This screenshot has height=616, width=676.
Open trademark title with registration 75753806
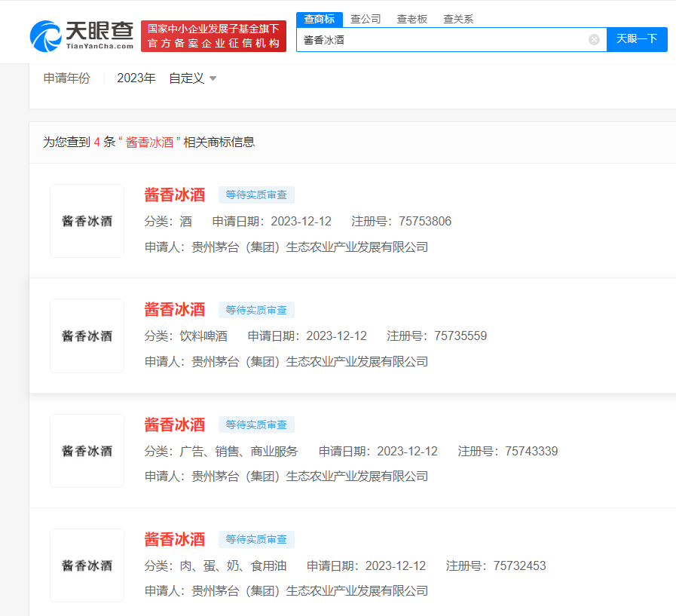coord(174,195)
